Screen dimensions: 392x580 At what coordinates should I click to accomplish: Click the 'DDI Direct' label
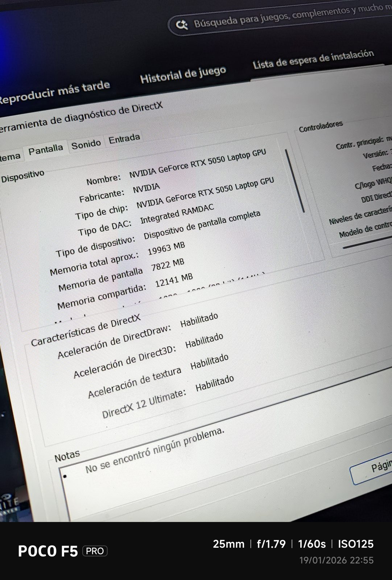click(x=376, y=197)
